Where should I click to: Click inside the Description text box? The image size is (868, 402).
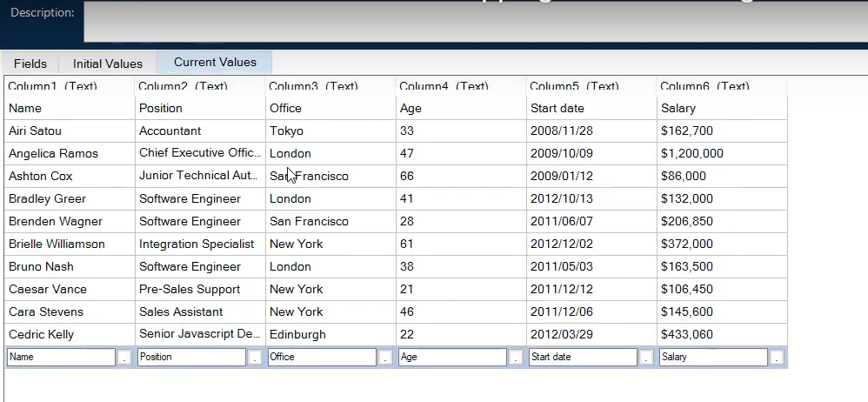476,22
